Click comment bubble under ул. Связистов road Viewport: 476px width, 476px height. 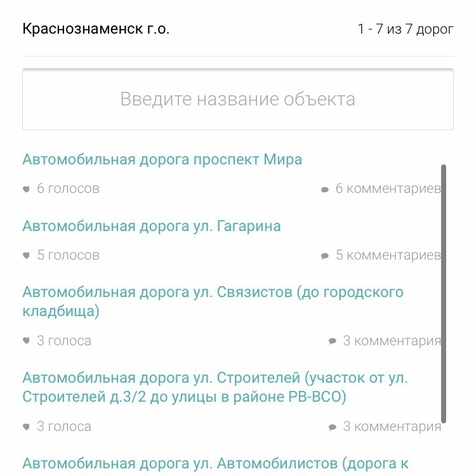333,341
